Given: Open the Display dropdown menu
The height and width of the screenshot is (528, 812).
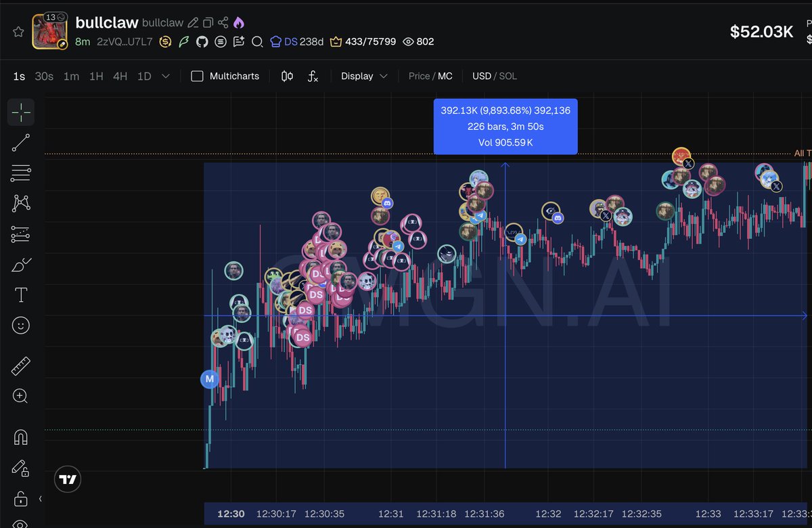Looking at the screenshot, I should [363, 76].
